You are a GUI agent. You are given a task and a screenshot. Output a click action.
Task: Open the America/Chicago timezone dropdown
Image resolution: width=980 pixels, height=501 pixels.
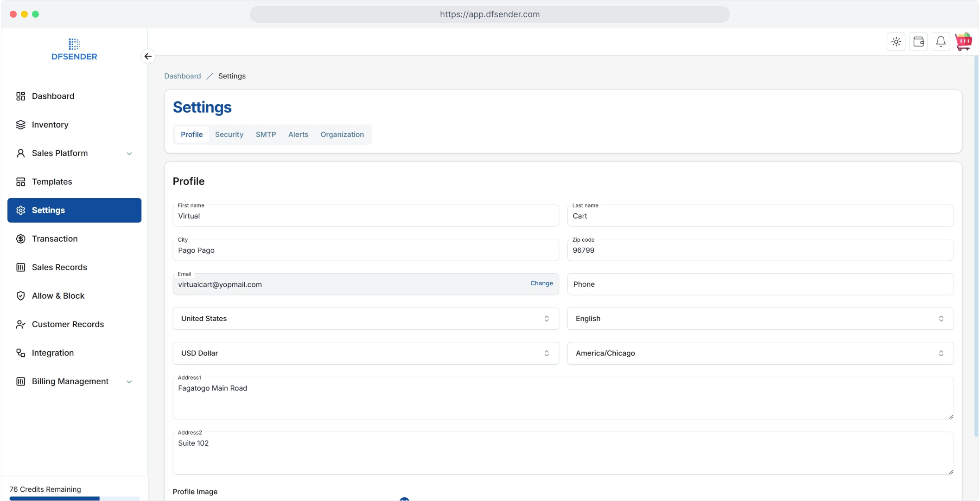click(x=760, y=353)
